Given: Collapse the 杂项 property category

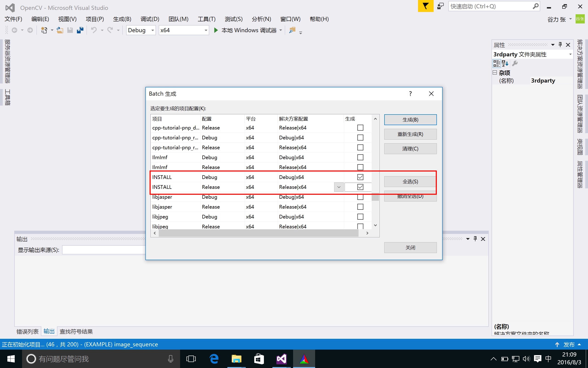Looking at the screenshot, I should 495,72.
